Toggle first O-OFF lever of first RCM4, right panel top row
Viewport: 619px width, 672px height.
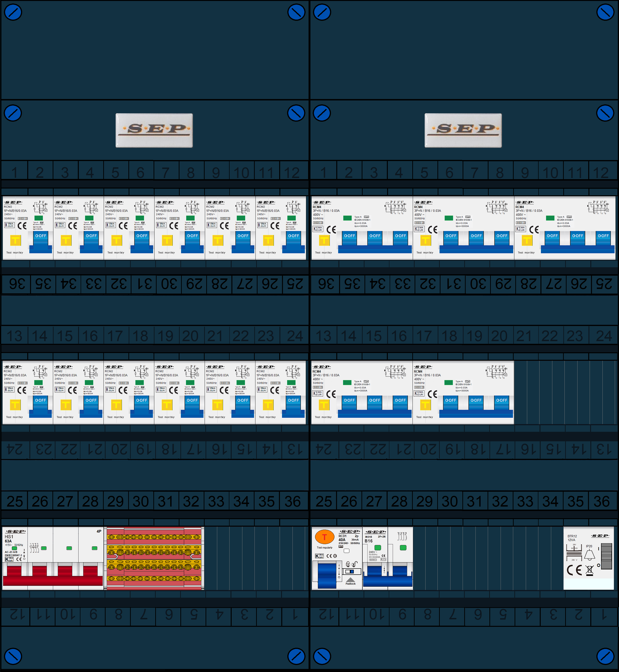point(349,238)
